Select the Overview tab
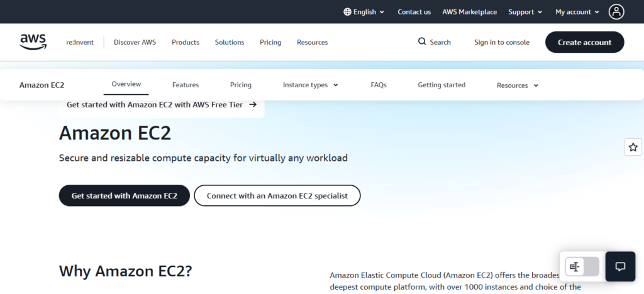Screen dimensions: 644x294 [126, 84]
